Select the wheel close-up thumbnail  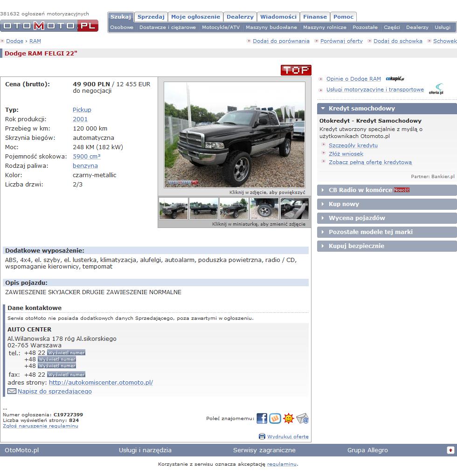click(x=264, y=208)
